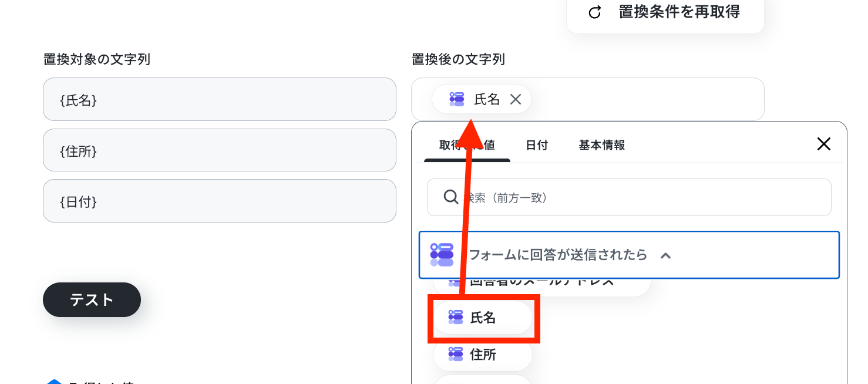Select the 取得した値 tab

(x=467, y=145)
